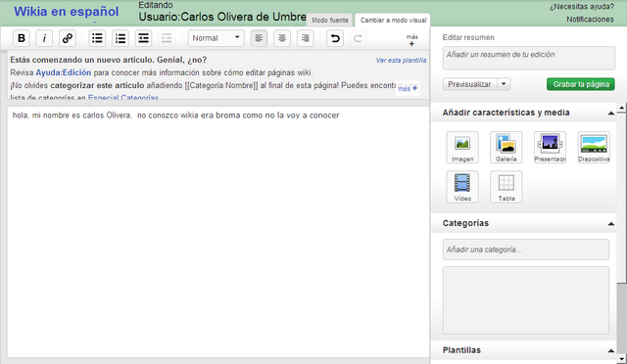
Task: Collapse the Plantillas section
Action: (611, 351)
